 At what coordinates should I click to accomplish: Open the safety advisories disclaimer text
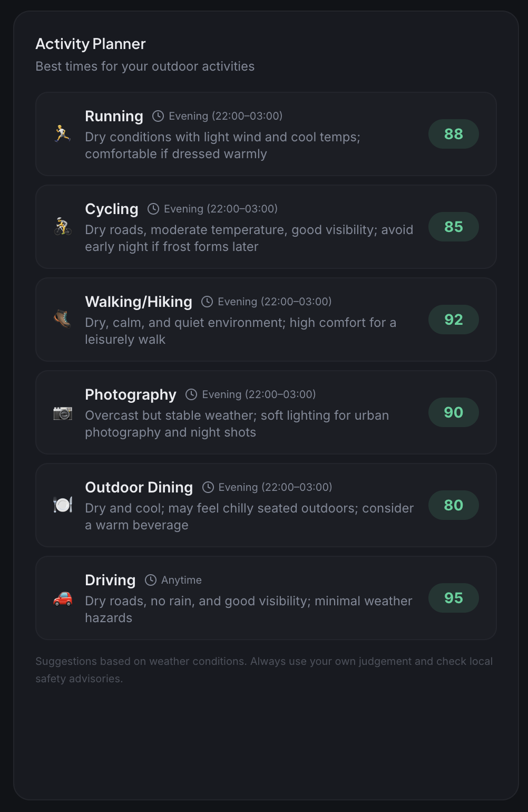click(264, 670)
